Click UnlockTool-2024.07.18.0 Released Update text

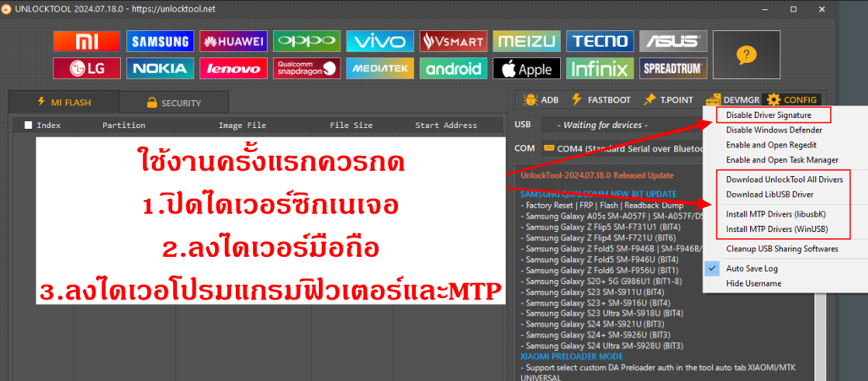[597, 175]
